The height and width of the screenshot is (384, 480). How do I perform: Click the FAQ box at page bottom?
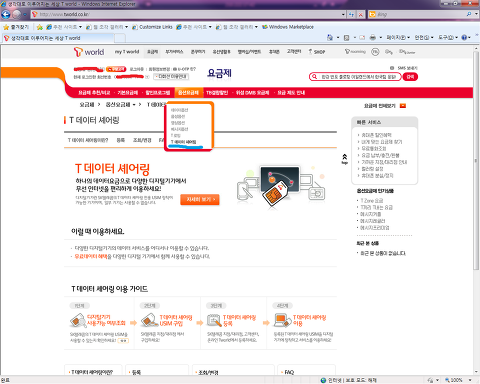[x=307, y=371]
